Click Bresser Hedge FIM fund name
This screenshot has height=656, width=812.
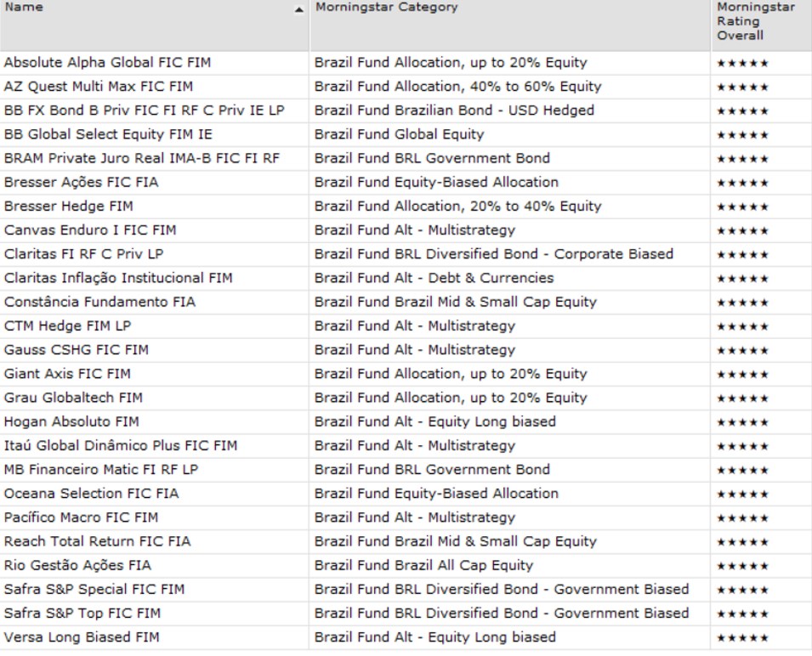[x=69, y=206]
